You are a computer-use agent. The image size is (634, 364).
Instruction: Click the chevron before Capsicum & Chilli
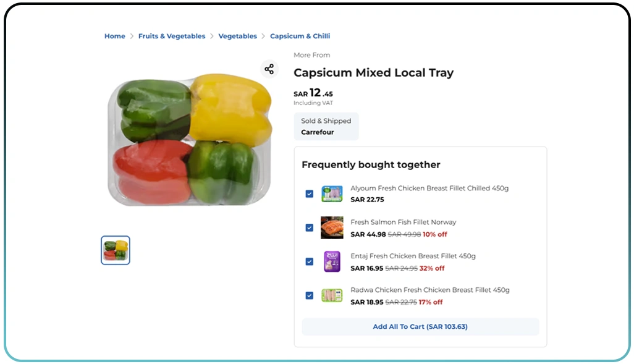pyautogui.click(x=262, y=36)
